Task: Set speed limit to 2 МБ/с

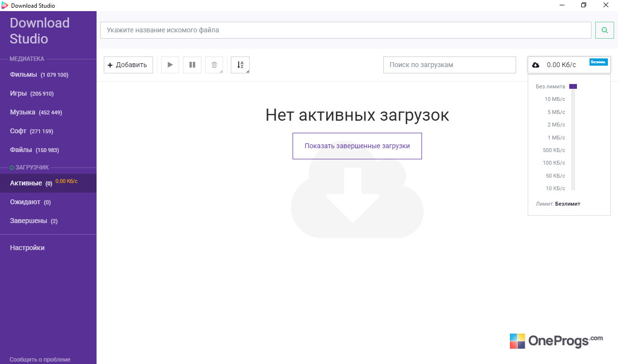Action: click(x=556, y=125)
